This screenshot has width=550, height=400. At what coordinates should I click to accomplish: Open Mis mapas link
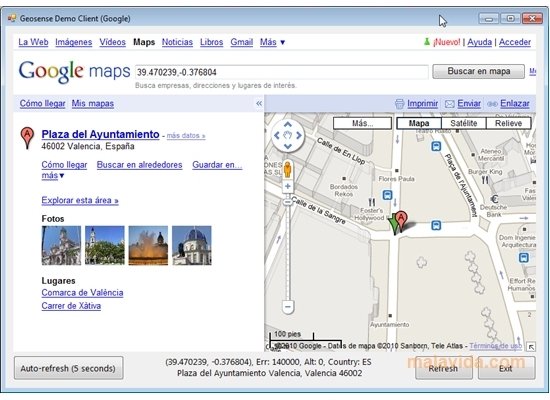(93, 104)
